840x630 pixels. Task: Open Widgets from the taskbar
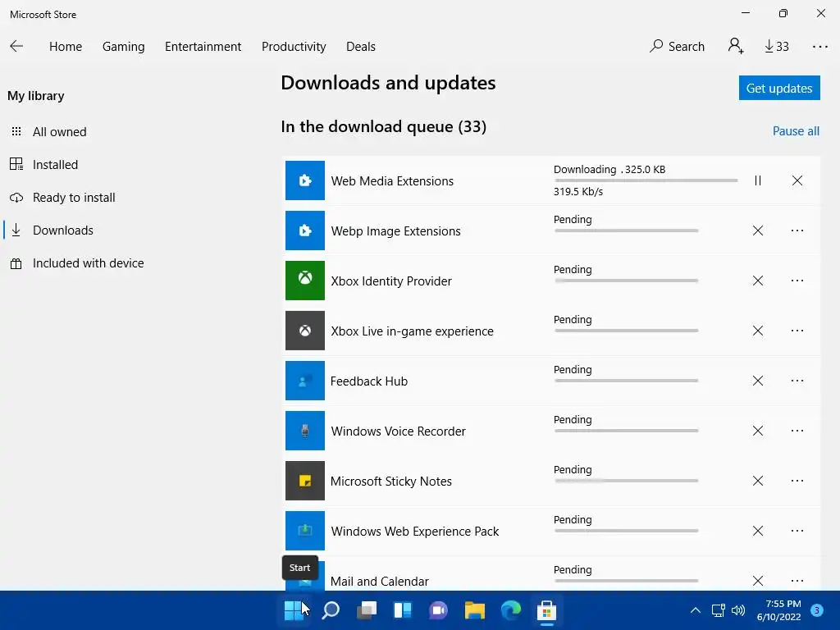point(402,610)
